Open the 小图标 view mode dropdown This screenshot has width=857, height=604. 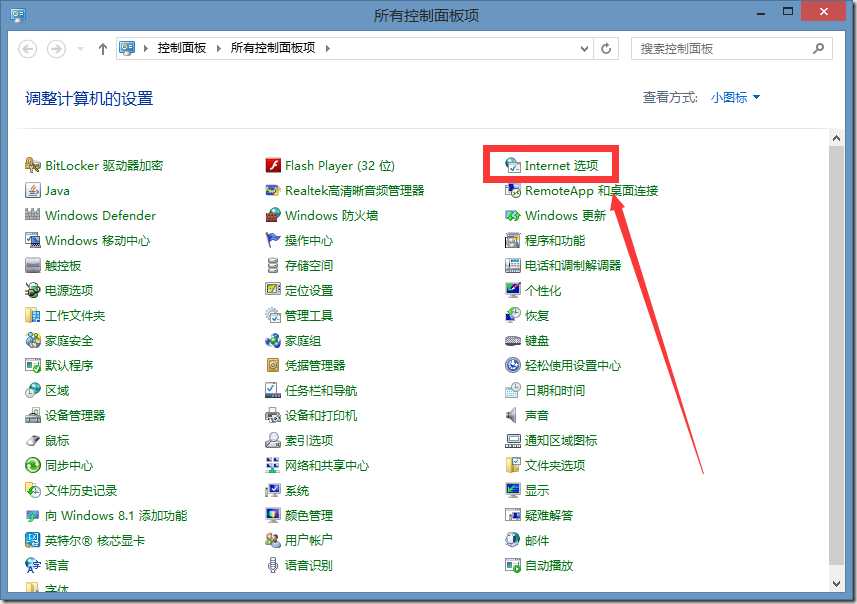click(x=735, y=97)
